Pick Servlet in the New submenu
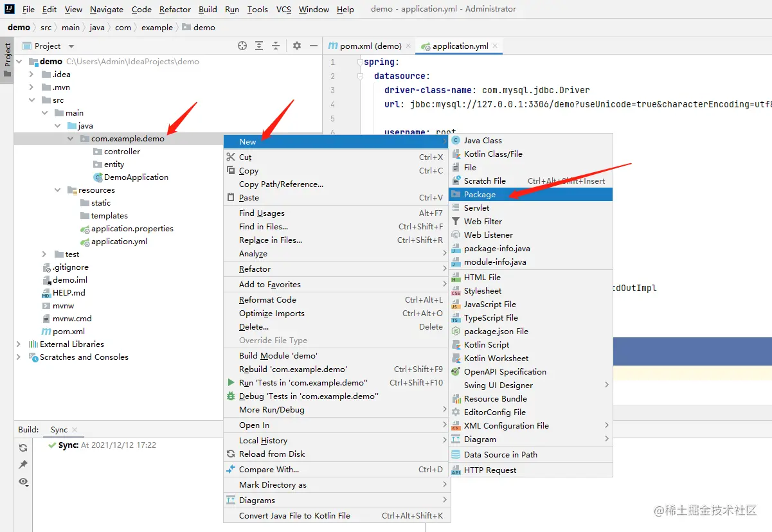The image size is (772, 532). [x=530, y=208]
